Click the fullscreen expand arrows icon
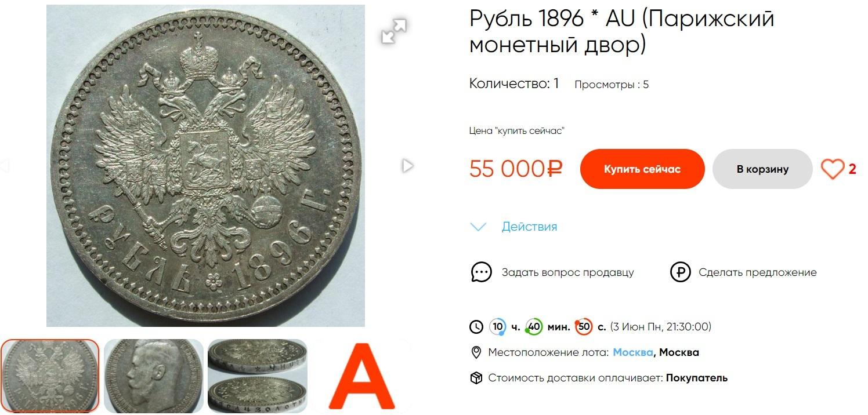The width and height of the screenshot is (868, 415). coord(394,31)
